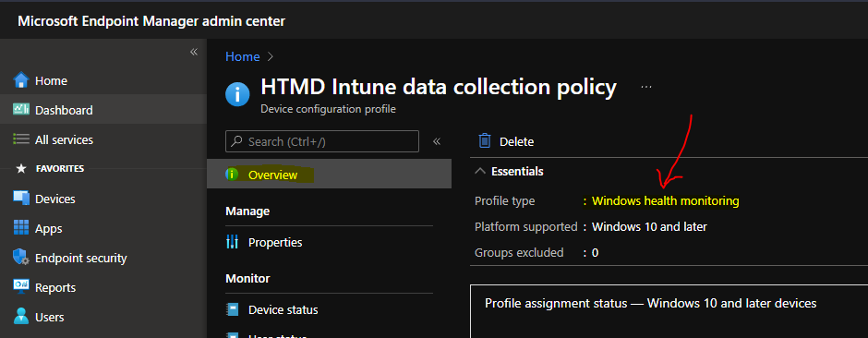The image size is (868, 338).
Task: Click the Essentials heading
Action: point(517,172)
